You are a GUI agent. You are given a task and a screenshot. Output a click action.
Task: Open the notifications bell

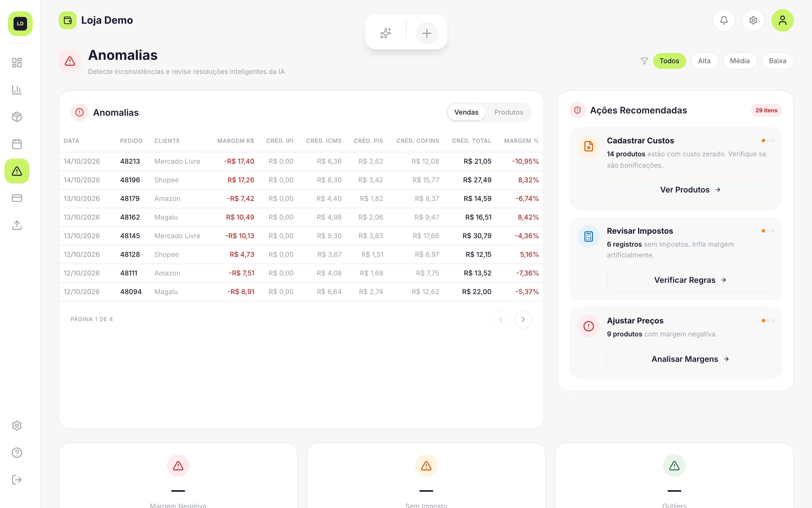pos(724,20)
